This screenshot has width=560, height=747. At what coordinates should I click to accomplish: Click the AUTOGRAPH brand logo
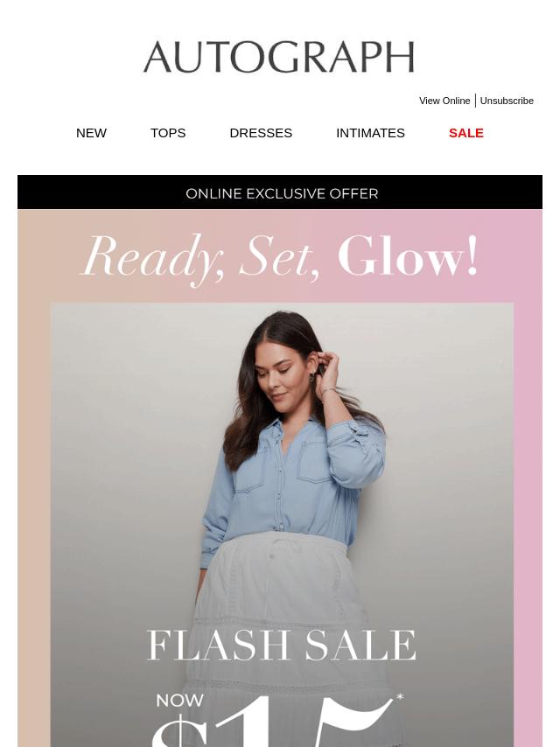click(279, 57)
